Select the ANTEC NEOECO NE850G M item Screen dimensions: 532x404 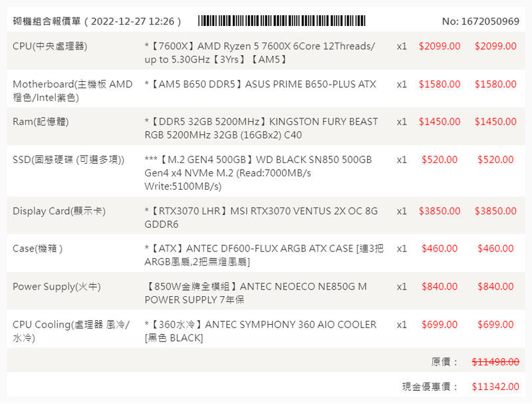(x=255, y=293)
